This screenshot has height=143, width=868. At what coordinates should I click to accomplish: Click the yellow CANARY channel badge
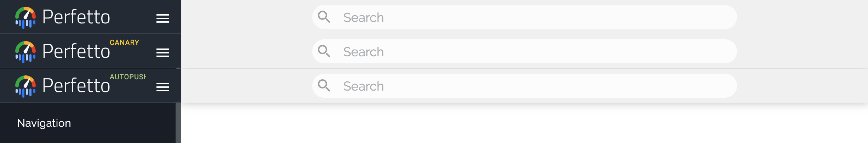tap(124, 42)
